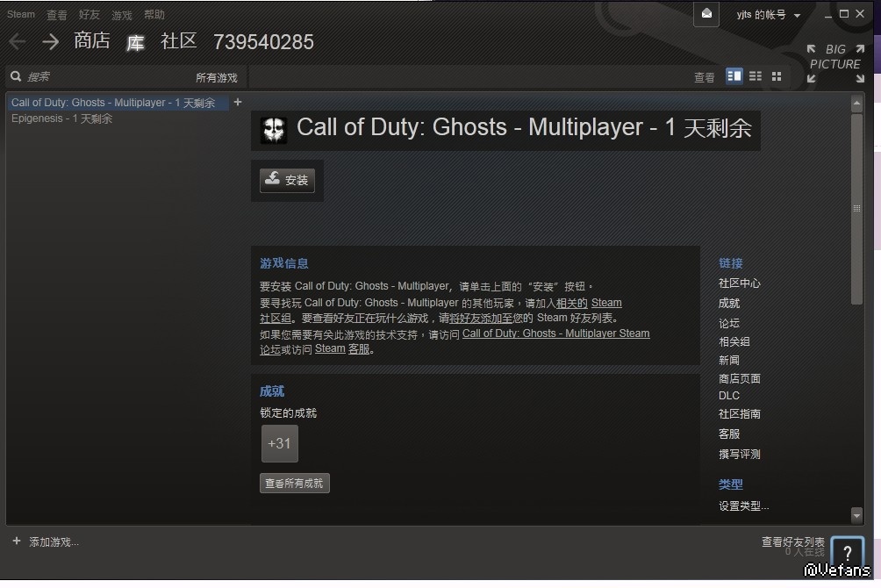Click the 将好友添加至 link
This screenshot has width=881, height=588.
481,319
